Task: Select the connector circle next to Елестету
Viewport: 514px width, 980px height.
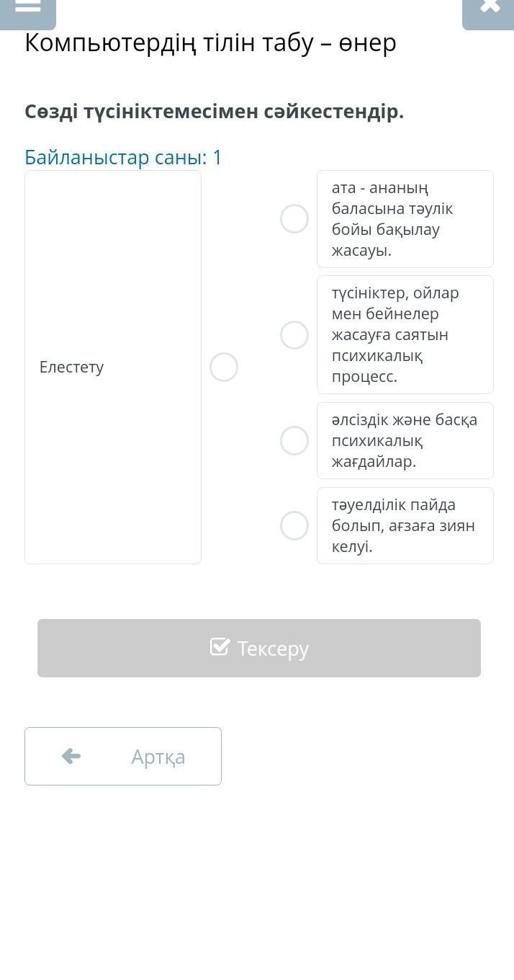Action: click(x=224, y=367)
